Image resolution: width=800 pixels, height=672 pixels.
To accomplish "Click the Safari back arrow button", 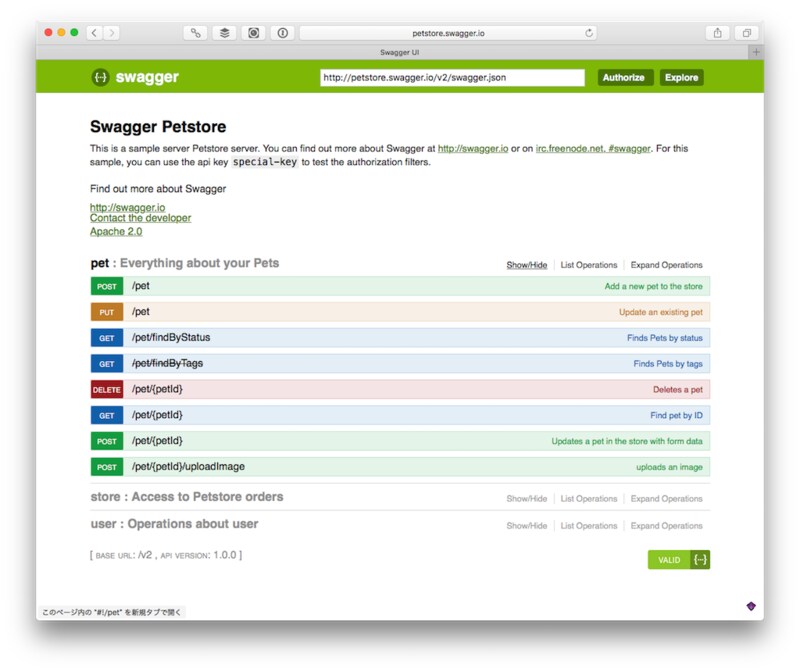I will click(94, 33).
